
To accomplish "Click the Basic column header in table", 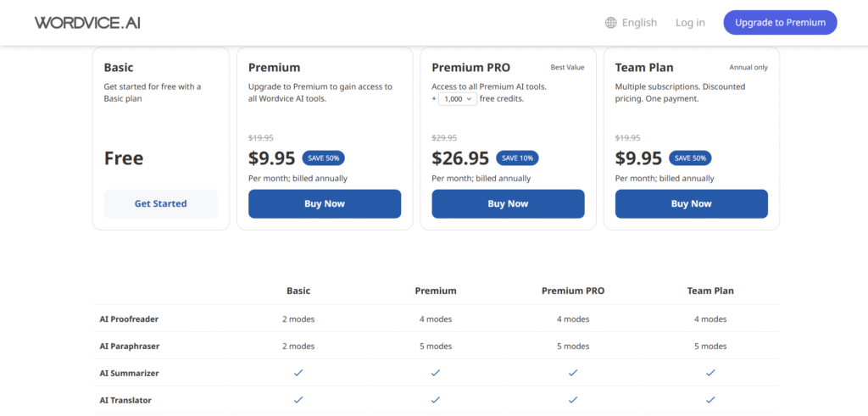I will (298, 291).
